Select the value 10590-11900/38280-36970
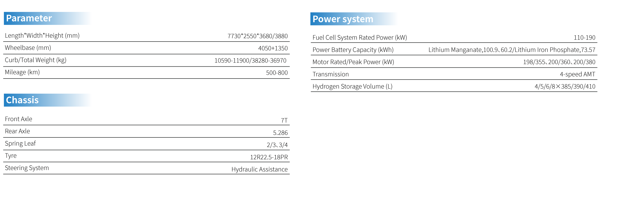Screen dimensions: 644x198 point(250,61)
